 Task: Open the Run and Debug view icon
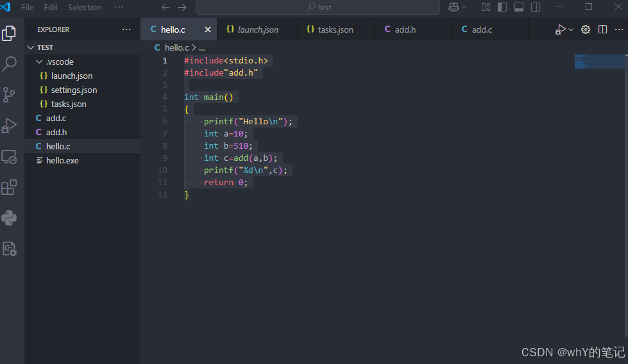(9, 126)
